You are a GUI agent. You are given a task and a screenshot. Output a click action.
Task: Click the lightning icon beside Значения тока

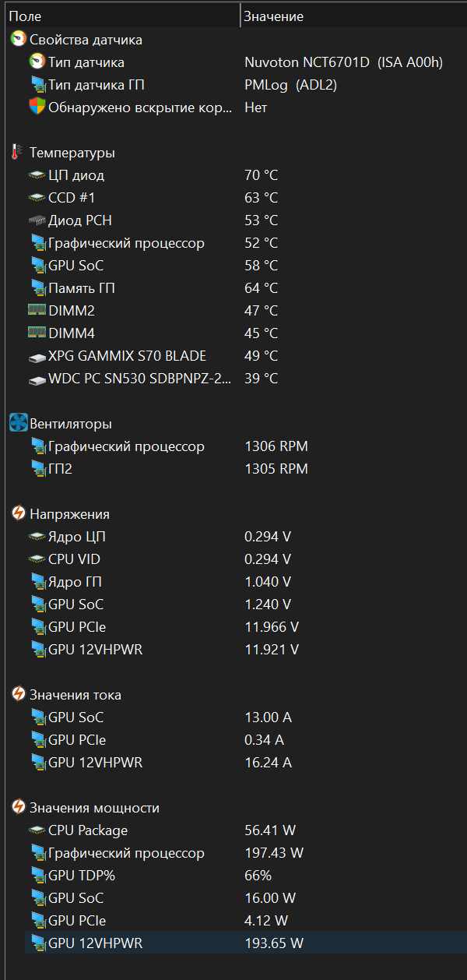tap(18, 695)
